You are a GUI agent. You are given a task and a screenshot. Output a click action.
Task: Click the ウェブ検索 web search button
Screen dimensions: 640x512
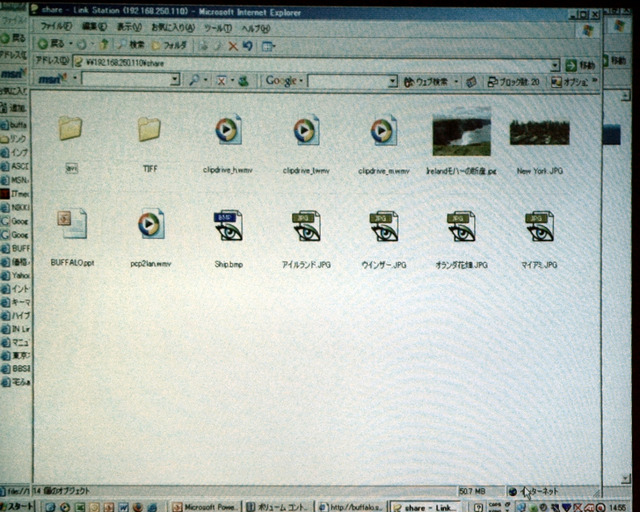click(x=426, y=82)
